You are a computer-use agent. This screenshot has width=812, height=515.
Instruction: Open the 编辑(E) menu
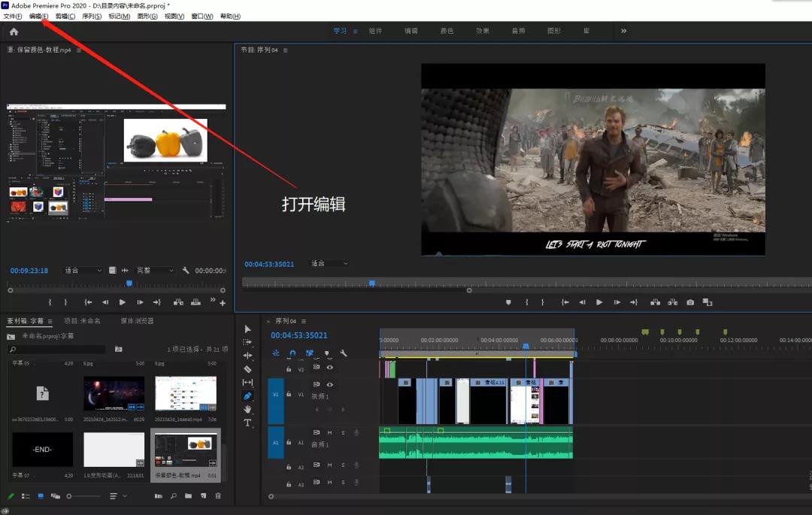38,16
